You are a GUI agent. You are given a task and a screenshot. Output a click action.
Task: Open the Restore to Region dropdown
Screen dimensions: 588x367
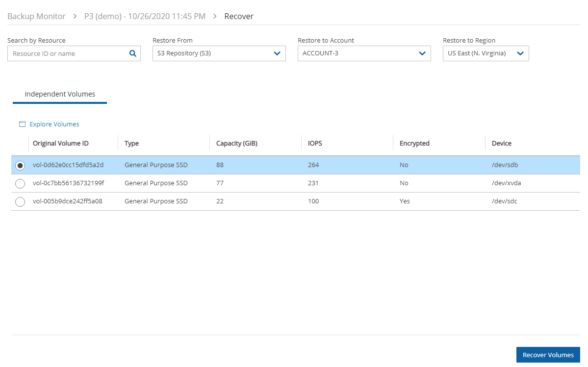coord(486,53)
